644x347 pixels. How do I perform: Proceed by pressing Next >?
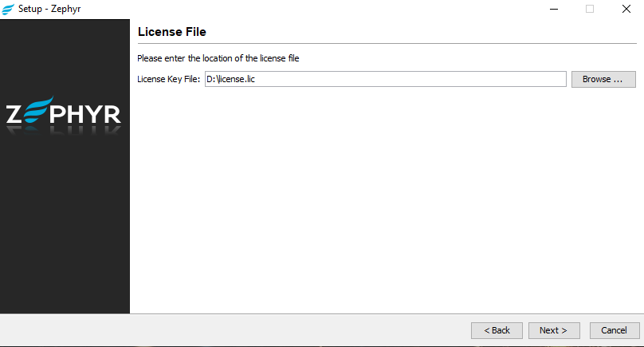(x=553, y=330)
